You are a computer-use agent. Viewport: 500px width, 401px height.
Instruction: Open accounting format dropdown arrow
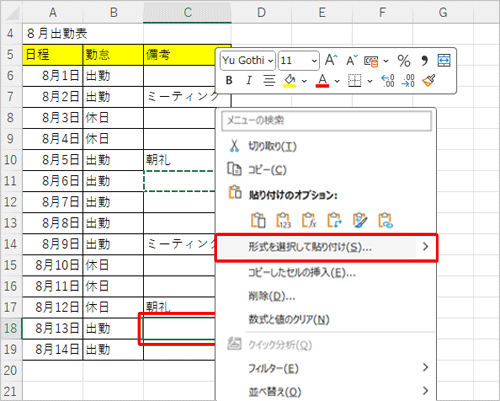point(386,61)
